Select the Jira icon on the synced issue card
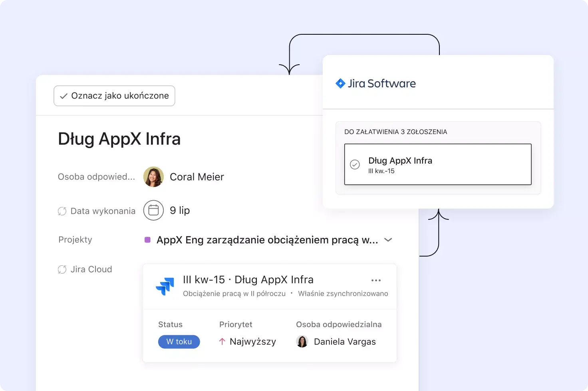The height and width of the screenshot is (391, 588). 165,286
